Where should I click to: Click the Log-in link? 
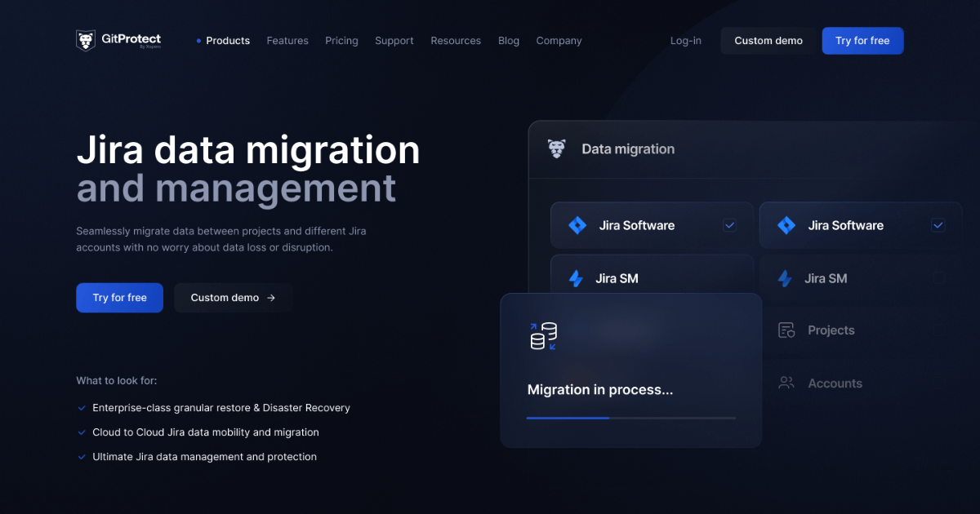coord(685,41)
